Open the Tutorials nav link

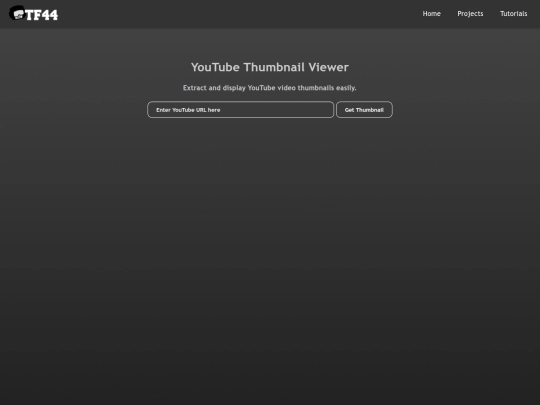coord(513,14)
